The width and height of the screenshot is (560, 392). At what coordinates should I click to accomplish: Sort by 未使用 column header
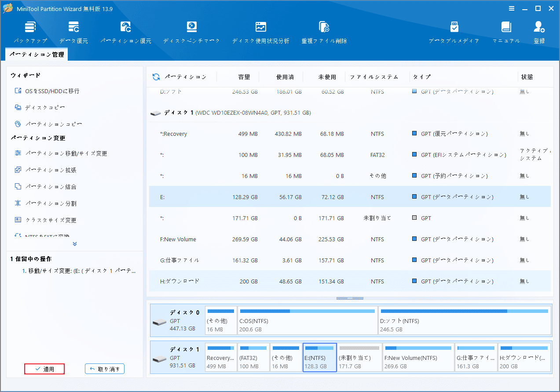327,77
